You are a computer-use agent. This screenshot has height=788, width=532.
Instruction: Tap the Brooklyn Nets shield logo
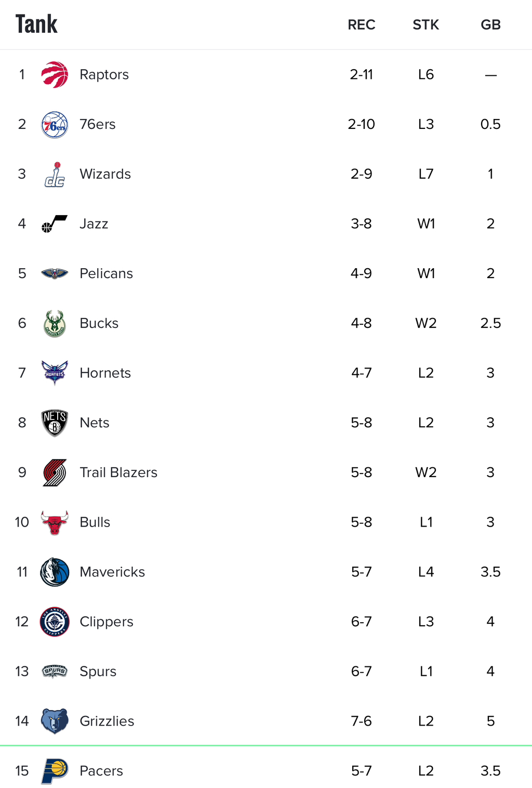(x=55, y=423)
